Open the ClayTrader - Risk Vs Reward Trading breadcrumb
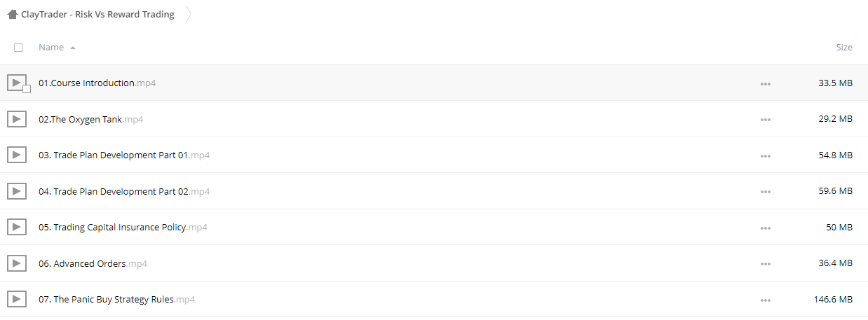The width and height of the screenshot is (868, 320). [97, 14]
